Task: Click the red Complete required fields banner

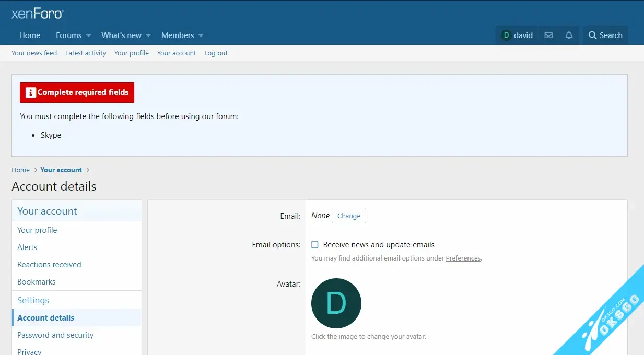Action: 77,92
